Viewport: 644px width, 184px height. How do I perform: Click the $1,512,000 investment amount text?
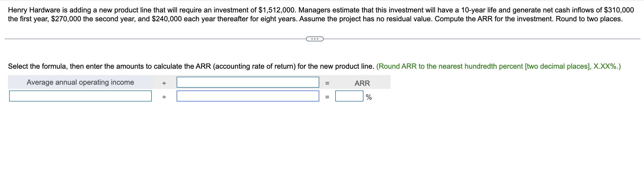pyautogui.click(x=277, y=10)
